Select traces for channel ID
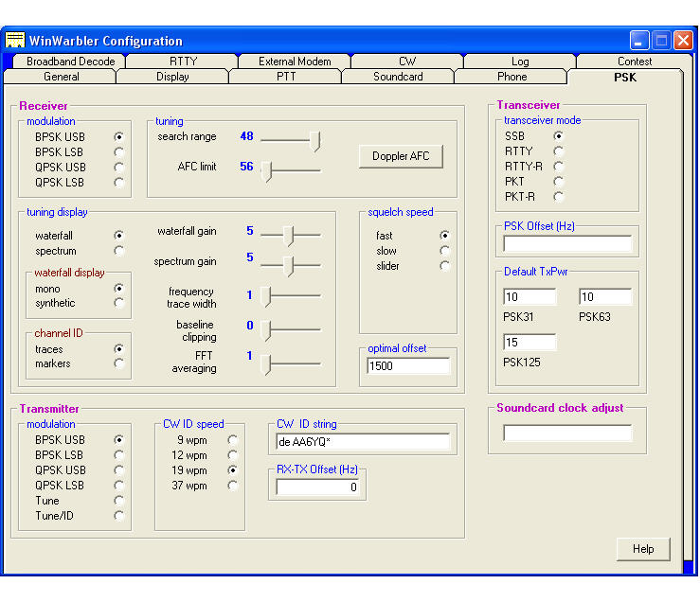Image resolution: width=700 pixels, height=602 pixels. click(x=118, y=348)
